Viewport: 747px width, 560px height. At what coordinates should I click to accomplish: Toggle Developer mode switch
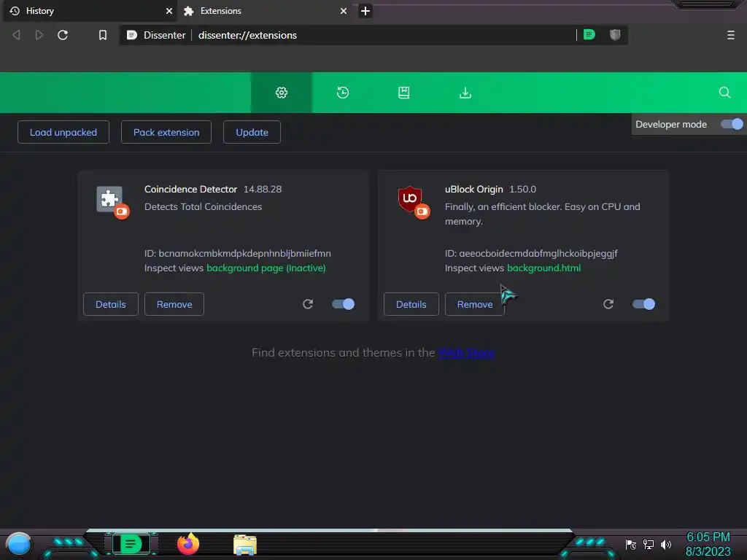pos(732,124)
